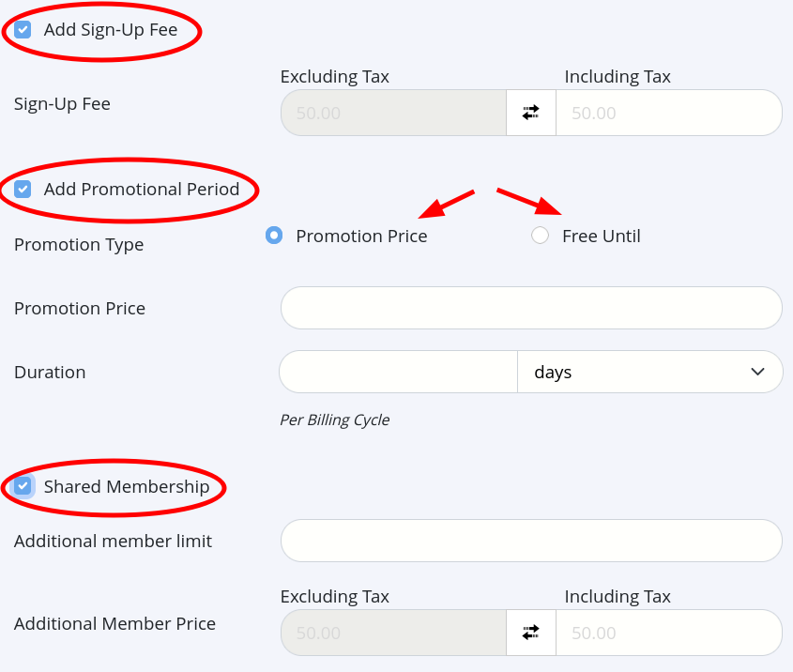Click Additional Member Price Including Tax field

pos(668,633)
